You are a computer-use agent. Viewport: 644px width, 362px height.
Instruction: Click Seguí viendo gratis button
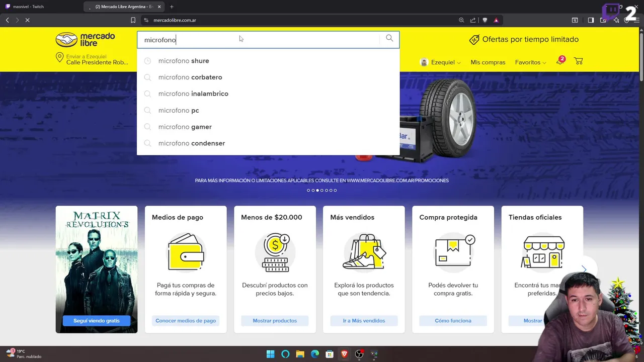coord(97,321)
